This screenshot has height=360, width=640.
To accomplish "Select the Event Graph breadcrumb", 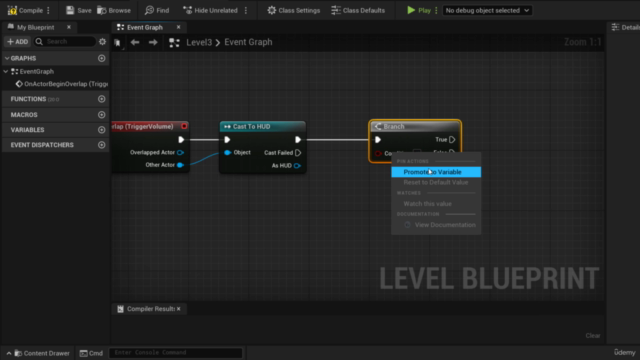I will click(x=248, y=42).
